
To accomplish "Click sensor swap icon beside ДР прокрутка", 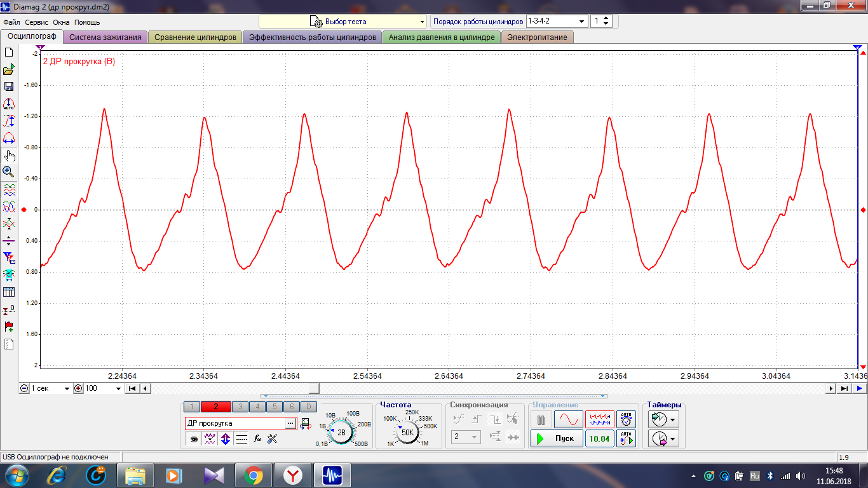I will click(305, 424).
